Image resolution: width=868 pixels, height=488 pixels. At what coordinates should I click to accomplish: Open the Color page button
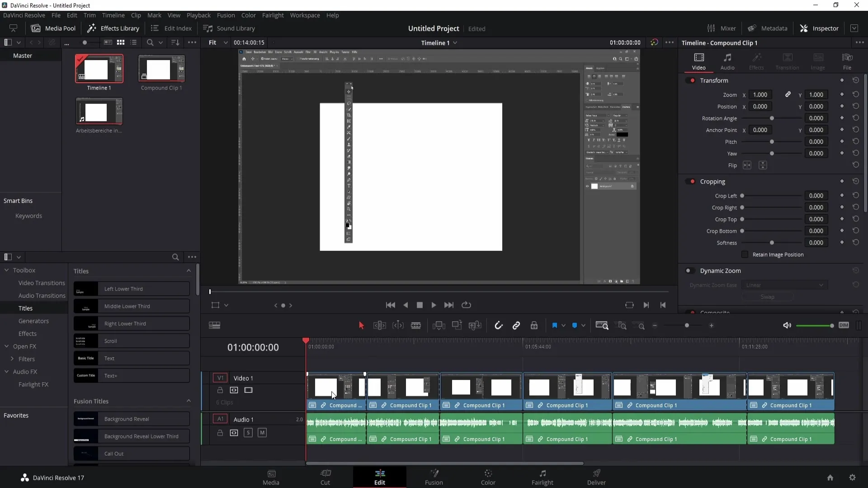[488, 477]
